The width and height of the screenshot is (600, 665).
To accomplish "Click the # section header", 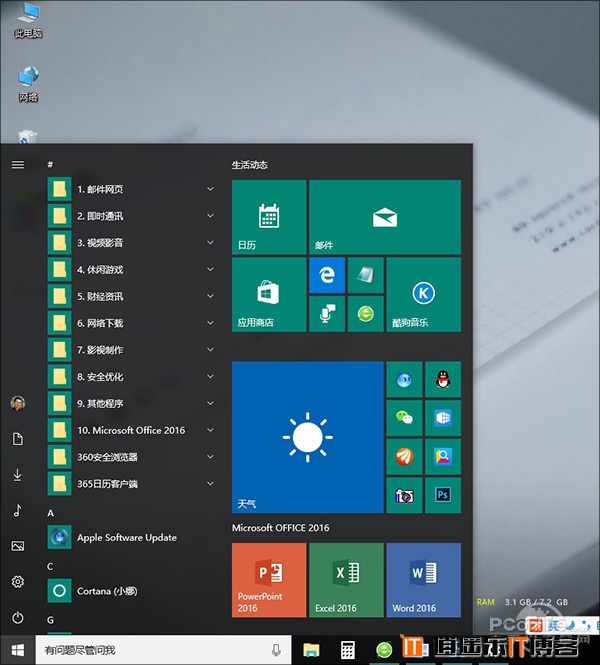I will (x=50, y=164).
